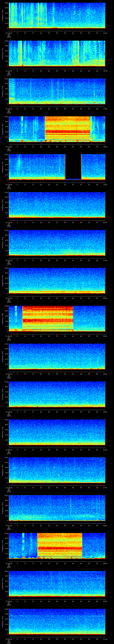
Task: Click the "23:25:00" time axis label
Action: point(9,450)
